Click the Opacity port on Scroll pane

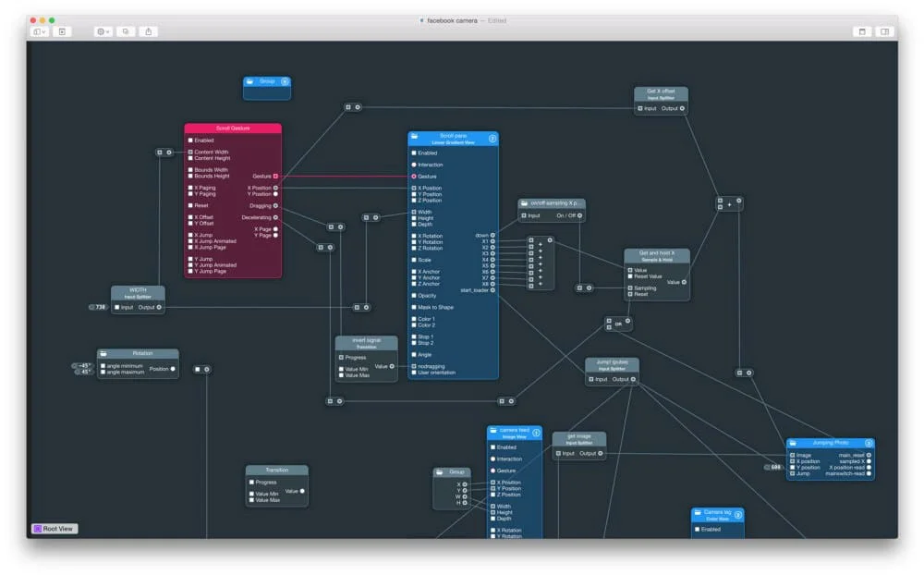pos(414,296)
